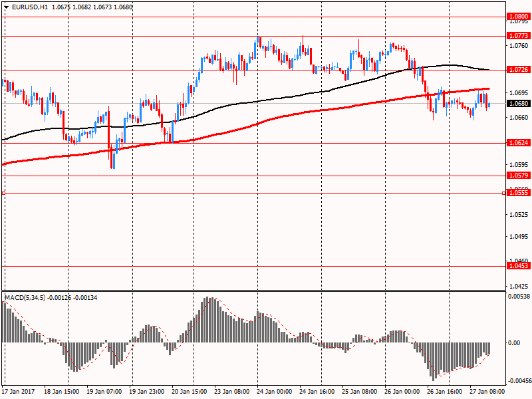Select the 1.0555 line price label
The width and height of the screenshot is (532, 399).
coord(518,193)
